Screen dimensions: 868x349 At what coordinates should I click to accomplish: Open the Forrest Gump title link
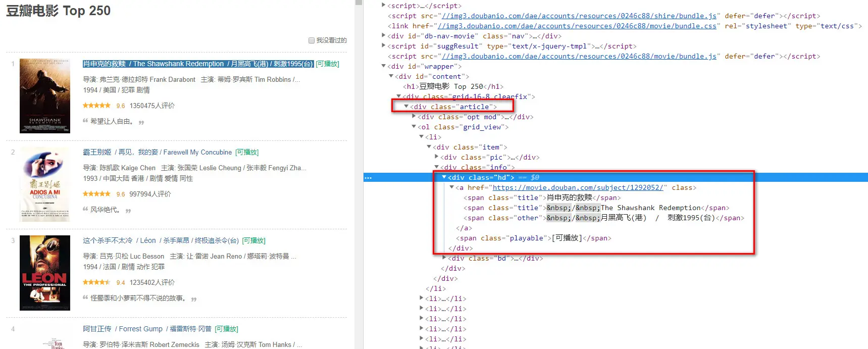pos(147,329)
